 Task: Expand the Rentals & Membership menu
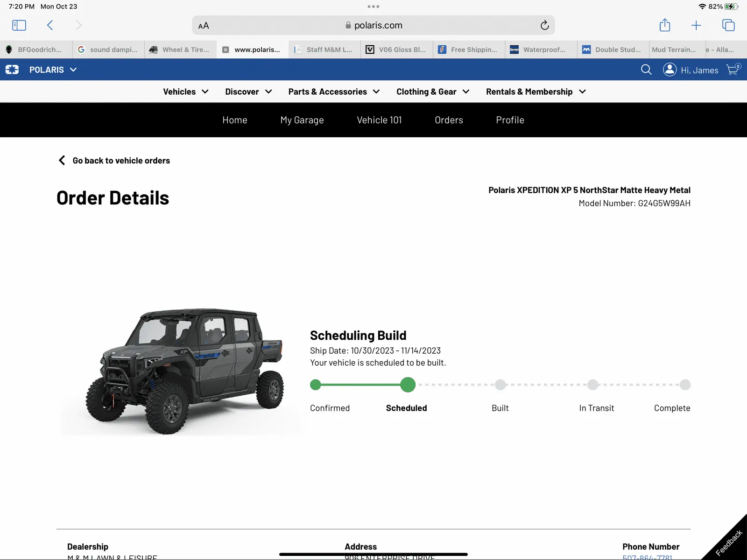coord(536,91)
